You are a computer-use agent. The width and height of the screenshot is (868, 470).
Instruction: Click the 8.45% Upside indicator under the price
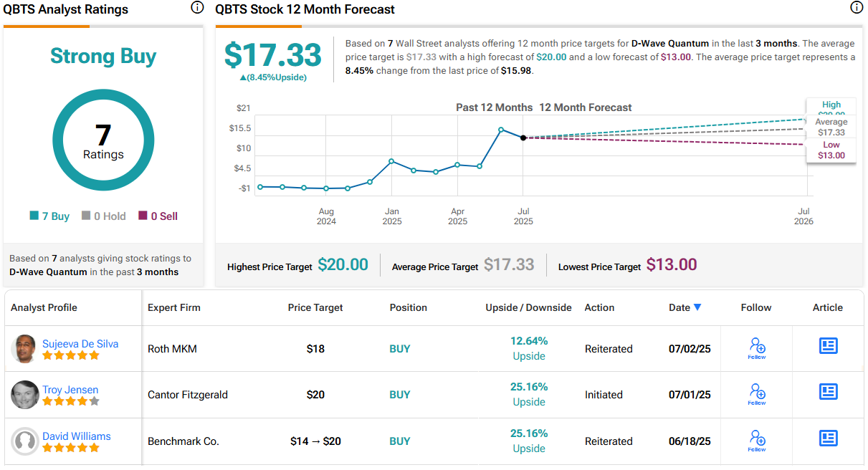point(273,77)
